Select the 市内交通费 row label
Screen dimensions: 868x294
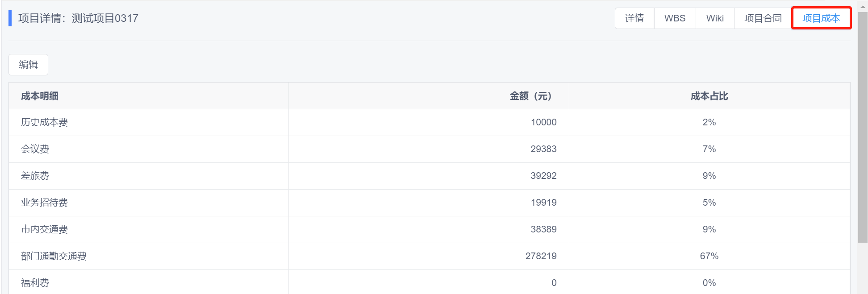click(x=44, y=229)
